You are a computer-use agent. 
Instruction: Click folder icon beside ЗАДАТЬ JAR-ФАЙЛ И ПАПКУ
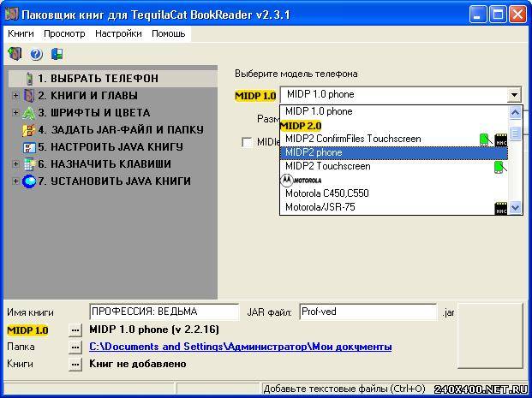[29, 130]
